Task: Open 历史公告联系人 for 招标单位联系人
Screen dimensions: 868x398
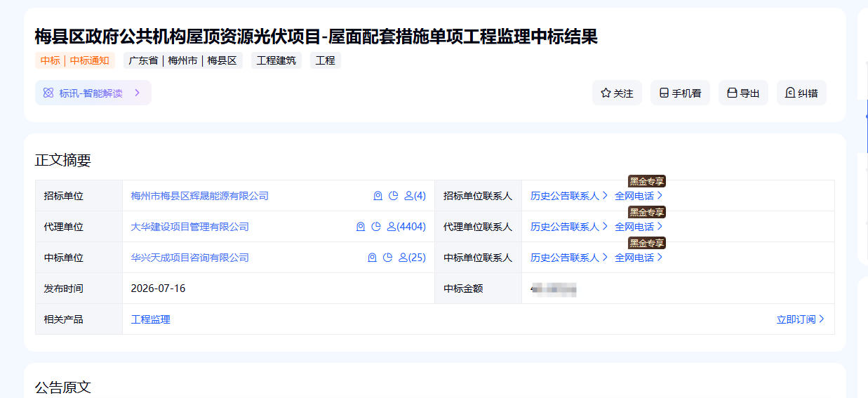Action: point(569,196)
